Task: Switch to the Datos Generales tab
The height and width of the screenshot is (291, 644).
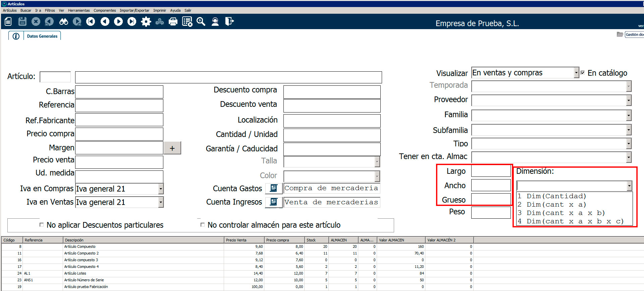Action: point(42,36)
